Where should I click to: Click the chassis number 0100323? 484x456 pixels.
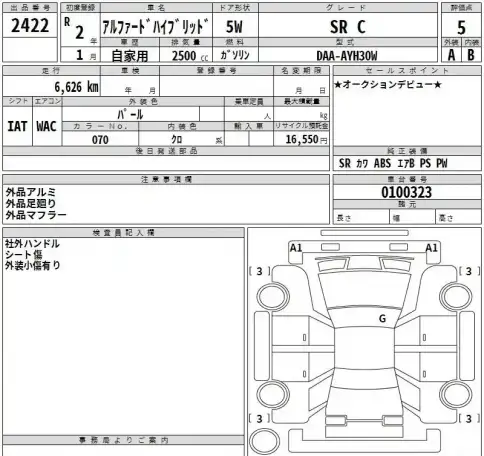click(407, 192)
